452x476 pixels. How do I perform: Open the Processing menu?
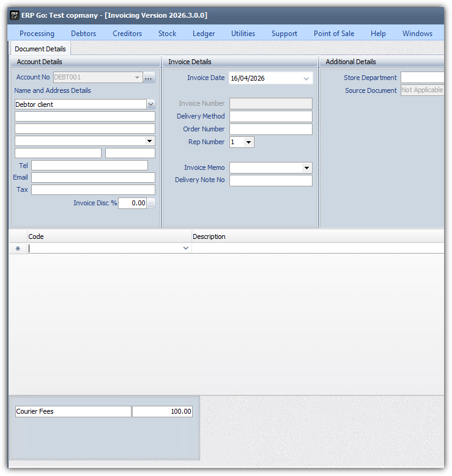click(x=37, y=34)
